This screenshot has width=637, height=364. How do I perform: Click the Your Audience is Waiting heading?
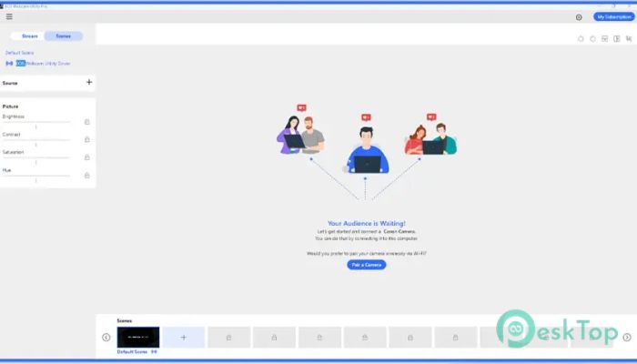tap(367, 224)
